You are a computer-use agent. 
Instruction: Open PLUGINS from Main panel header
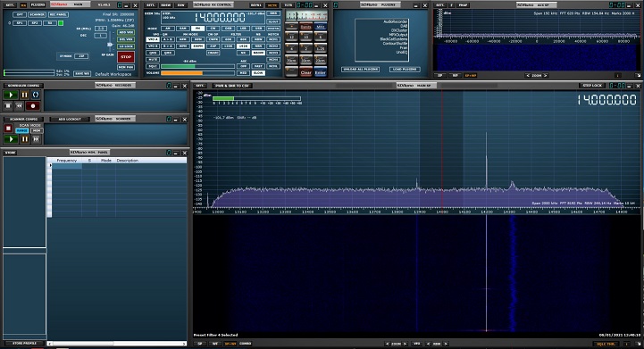pos(38,5)
